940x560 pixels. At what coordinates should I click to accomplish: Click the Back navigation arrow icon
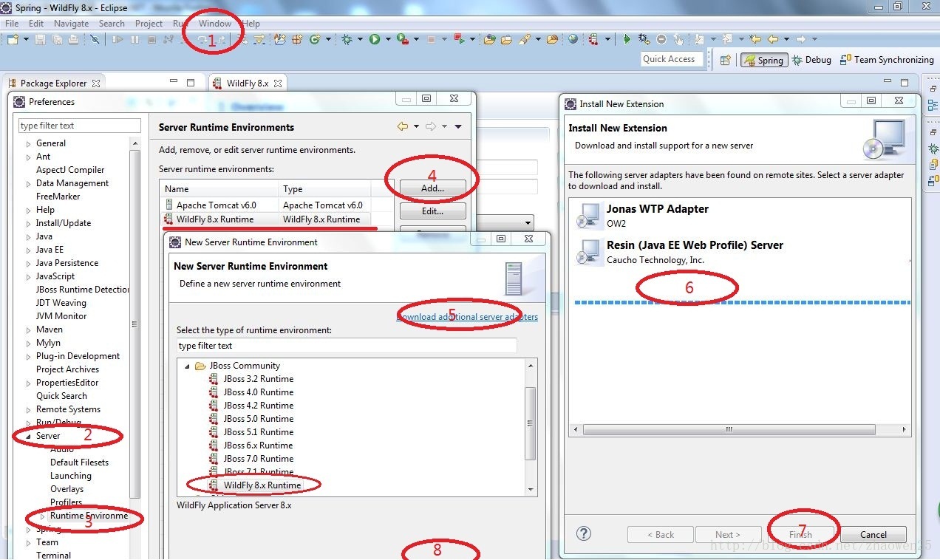point(773,39)
